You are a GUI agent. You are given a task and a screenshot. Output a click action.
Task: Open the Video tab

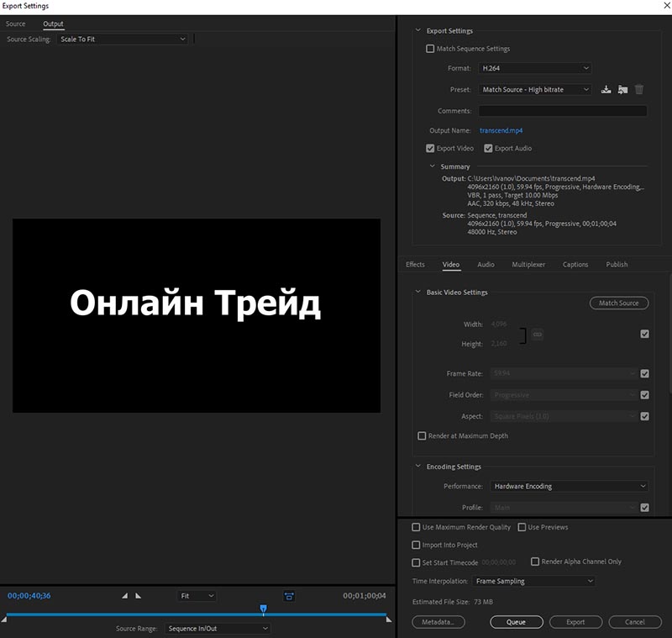451,264
